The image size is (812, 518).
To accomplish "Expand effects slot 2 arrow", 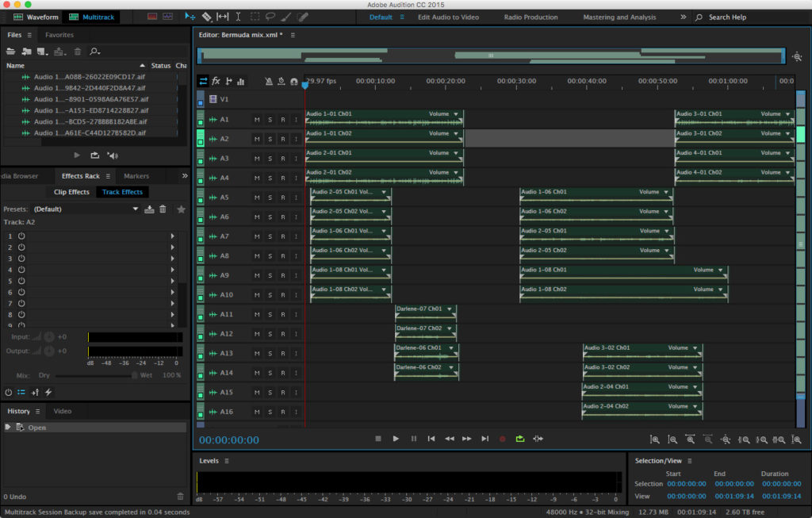I will 172,247.
